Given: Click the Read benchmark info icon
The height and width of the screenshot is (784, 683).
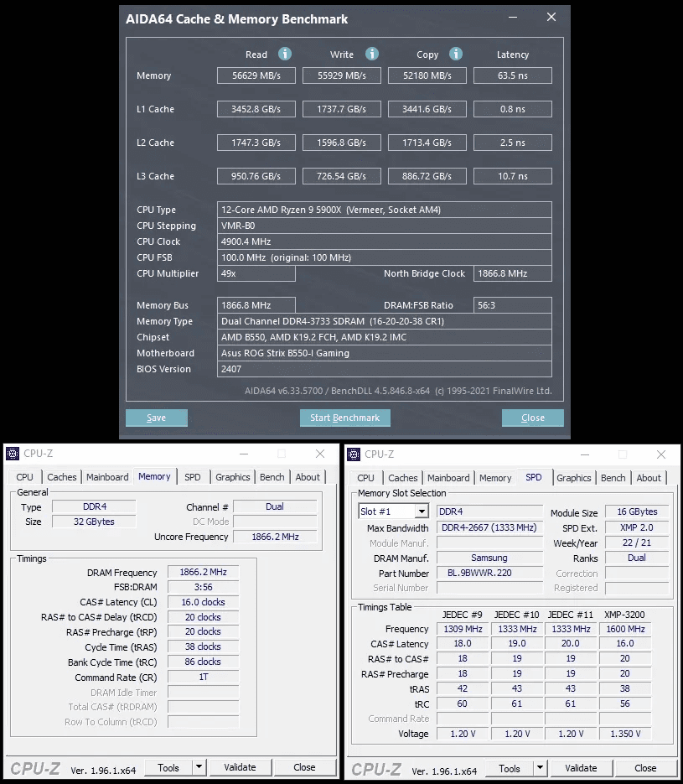Looking at the screenshot, I should pos(285,54).
